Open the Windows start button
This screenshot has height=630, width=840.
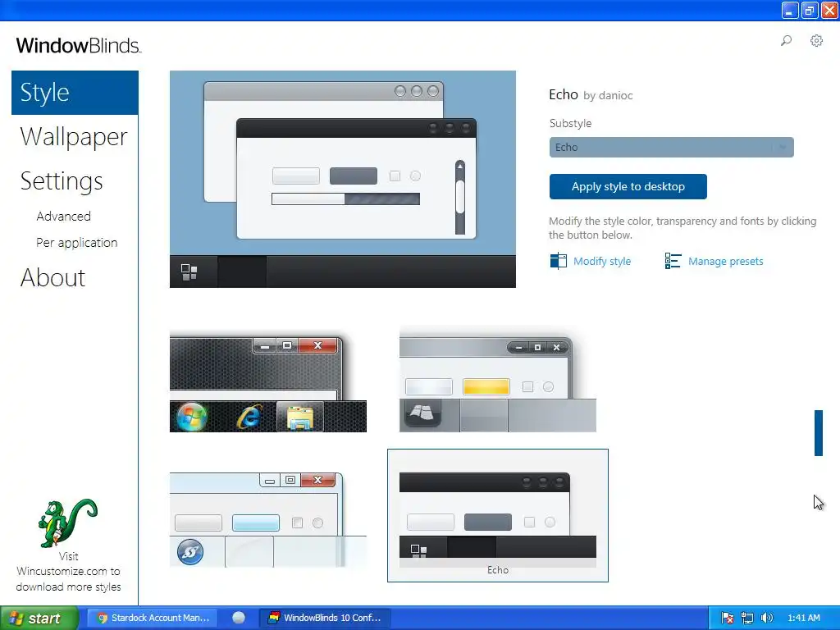(x=39, y=619)
